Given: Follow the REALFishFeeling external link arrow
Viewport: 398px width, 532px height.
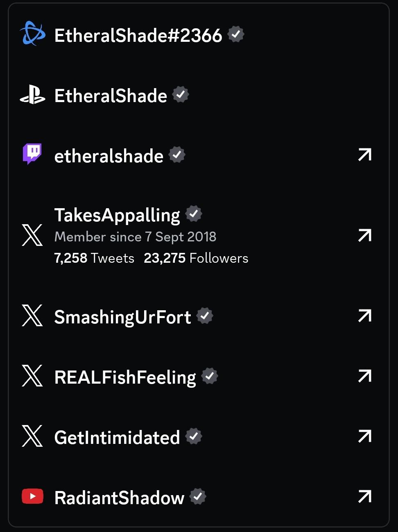Looking at the screenshot, I should 364,376.
